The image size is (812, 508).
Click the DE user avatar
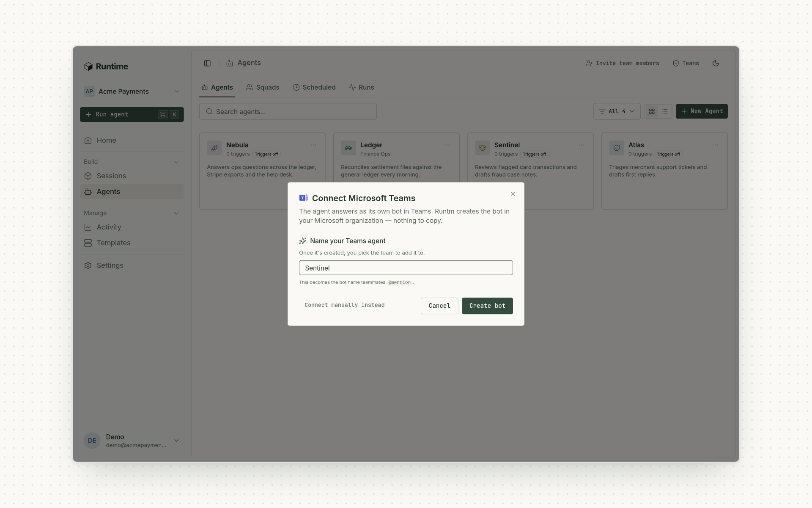point(92,441)
